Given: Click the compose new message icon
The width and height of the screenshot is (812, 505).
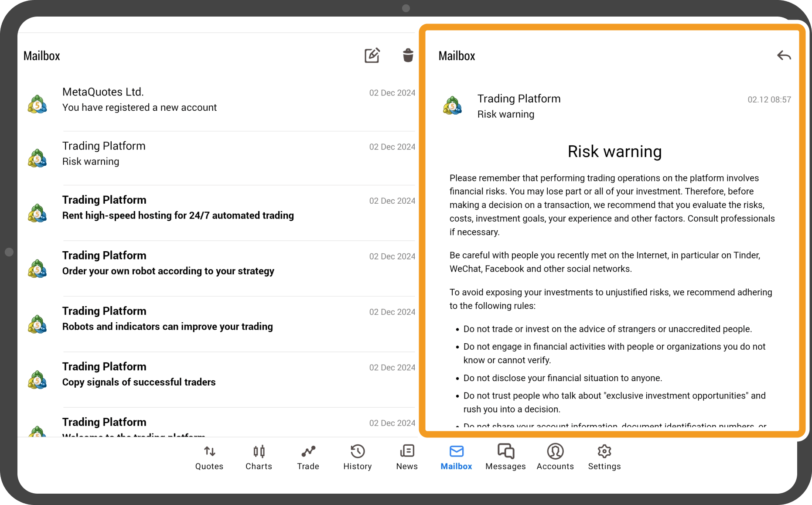Looking at the screenshot, I should (372, 55).
